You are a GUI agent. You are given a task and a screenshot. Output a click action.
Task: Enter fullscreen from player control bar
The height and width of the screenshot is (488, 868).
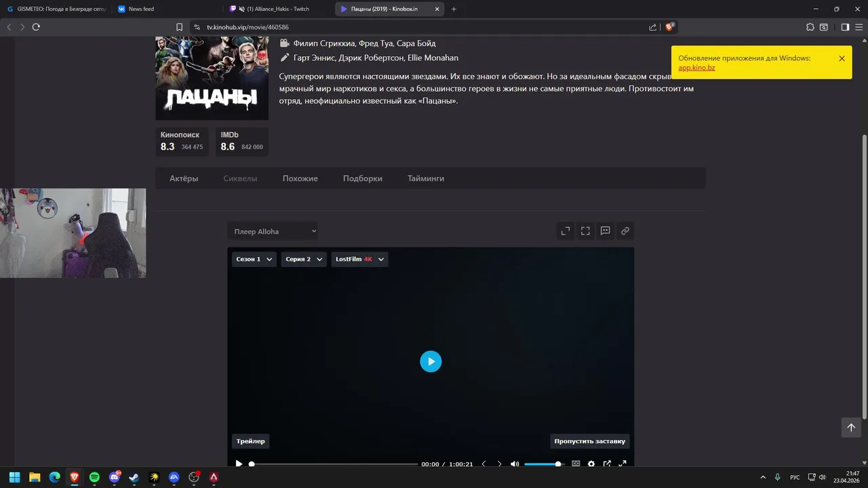(623, 464)
